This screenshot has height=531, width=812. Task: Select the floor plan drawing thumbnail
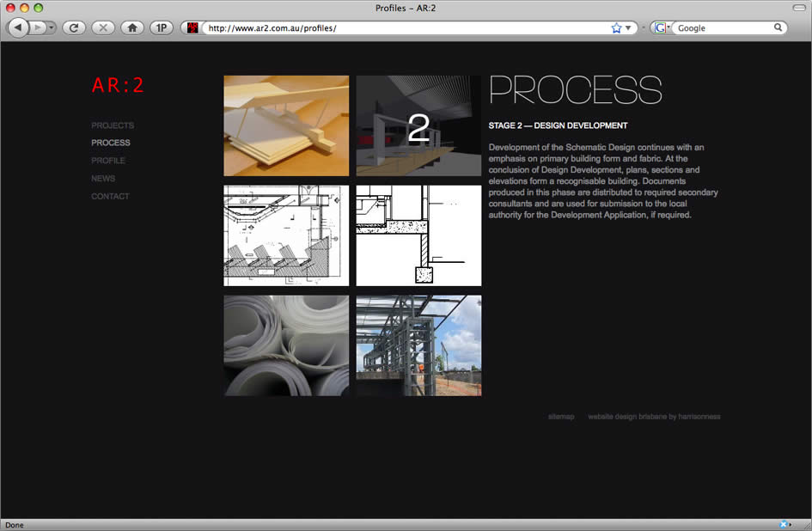point(286,235)
